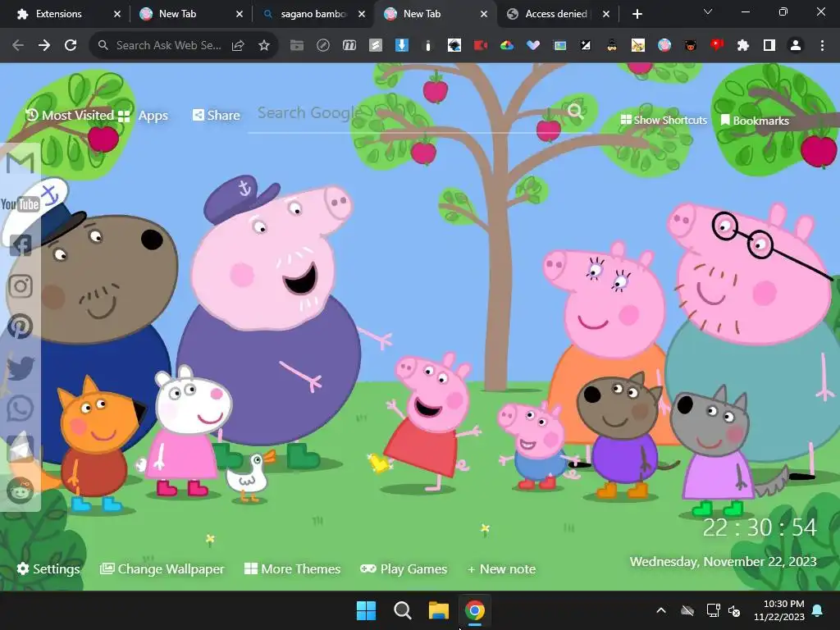Open File Explorer from taskbar
This screenshot has height=630, width=840.
(x=438, y=610)
